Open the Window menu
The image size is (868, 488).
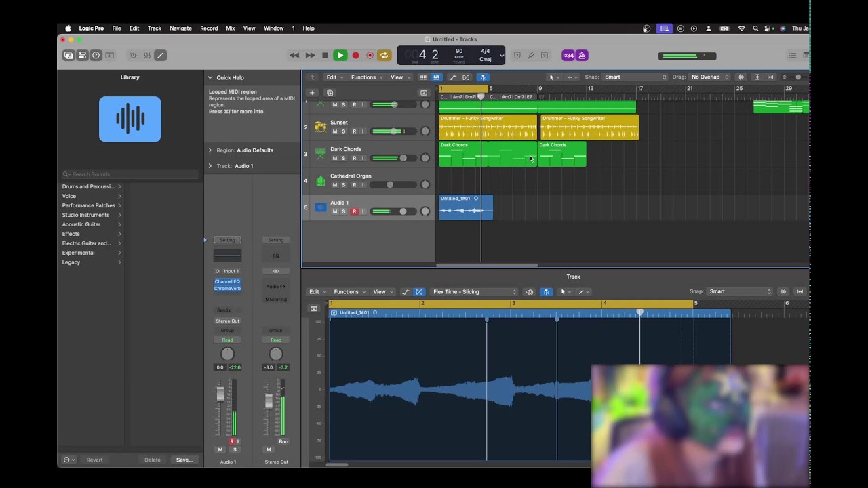point(273,28)
